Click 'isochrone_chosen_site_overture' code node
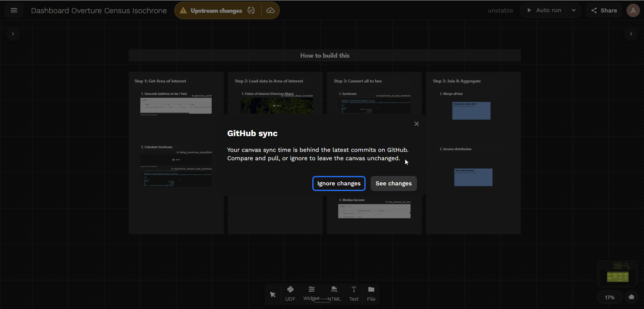 click(176, 179)
